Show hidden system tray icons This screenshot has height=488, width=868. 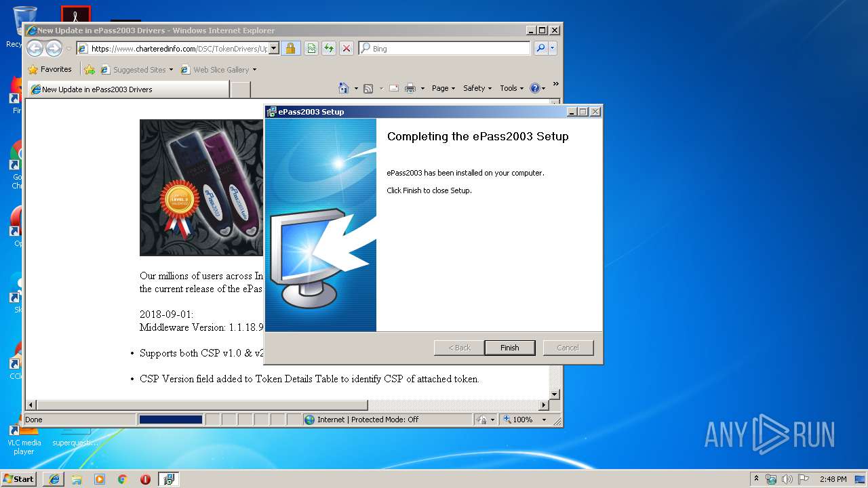[x=757, y=479]
